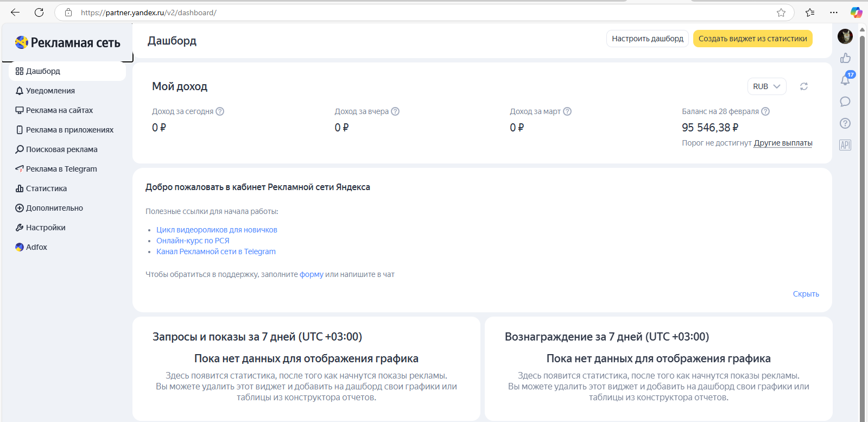Image resolution: width=868 pixels, height=422 pixels.
Task: Click the browser address bar URL
Action: coord(149,12)
